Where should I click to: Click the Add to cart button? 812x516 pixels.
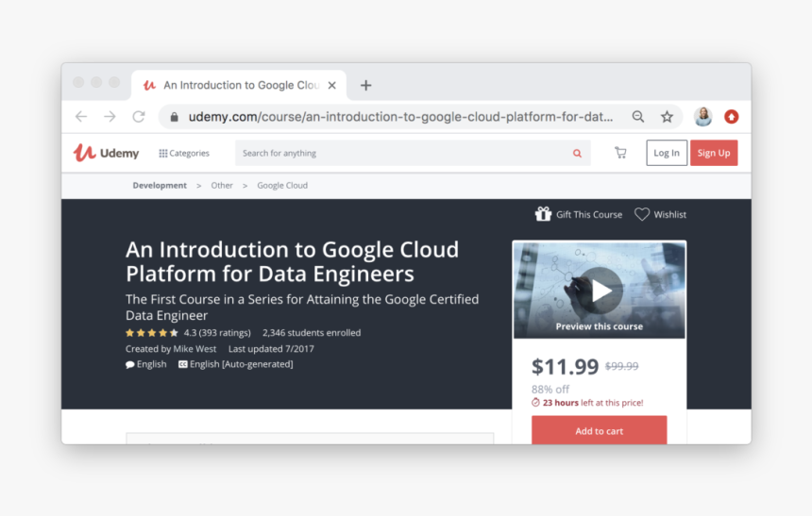600,430
